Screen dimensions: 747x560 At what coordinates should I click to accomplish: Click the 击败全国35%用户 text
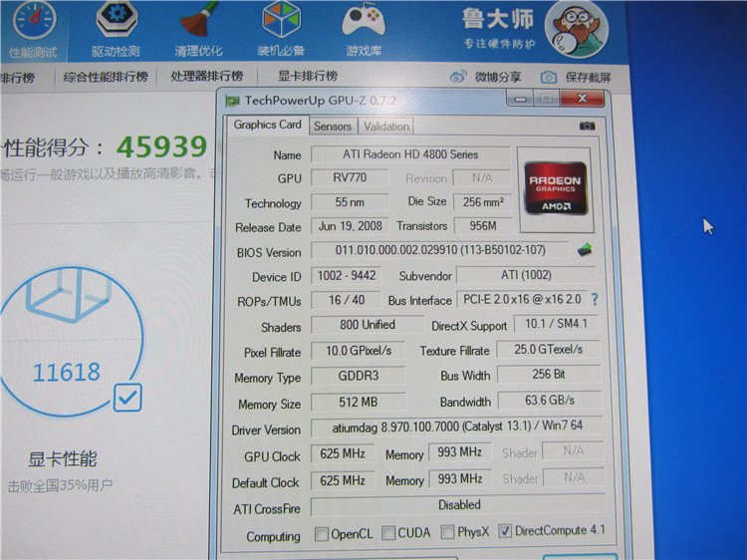60,485
